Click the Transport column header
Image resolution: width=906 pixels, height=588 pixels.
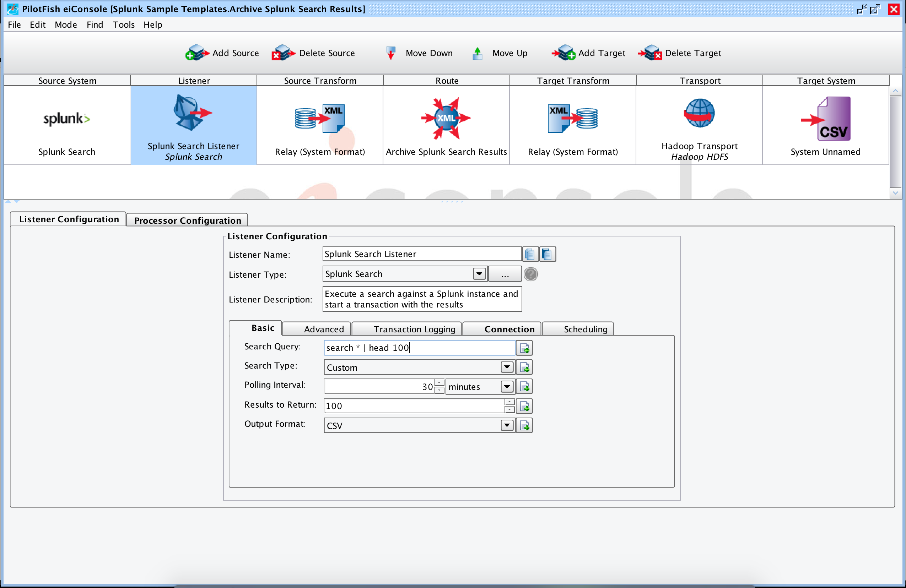click(699, 81)
